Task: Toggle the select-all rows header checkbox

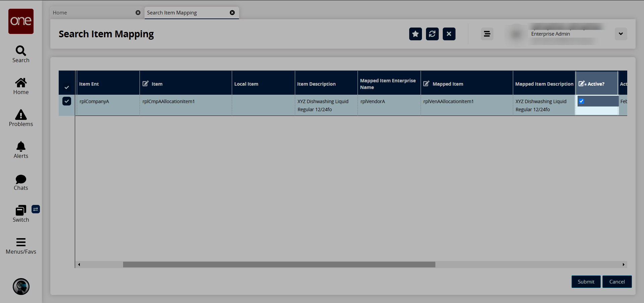Action: [x=67, y=87]
